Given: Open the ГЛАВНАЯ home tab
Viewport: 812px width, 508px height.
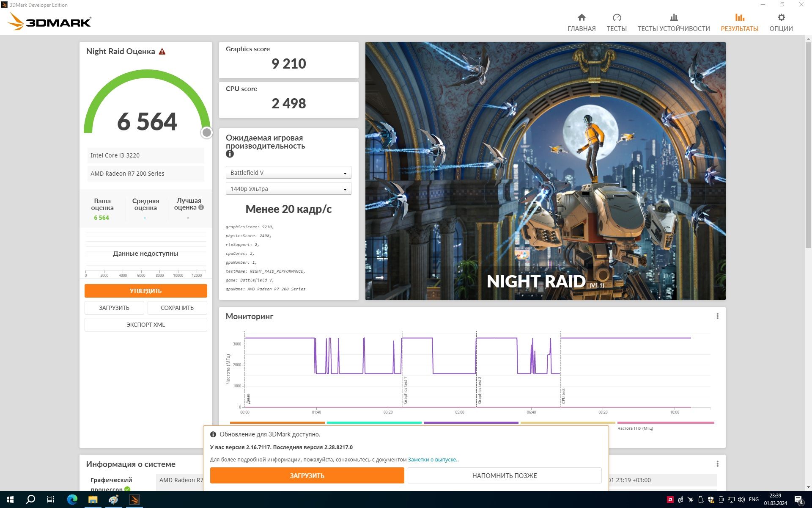Looking at the screenshot, I should point(582,22).
